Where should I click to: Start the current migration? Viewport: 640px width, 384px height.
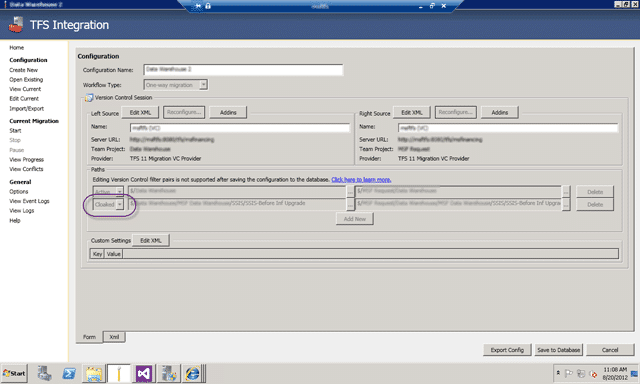coord(15,131)
